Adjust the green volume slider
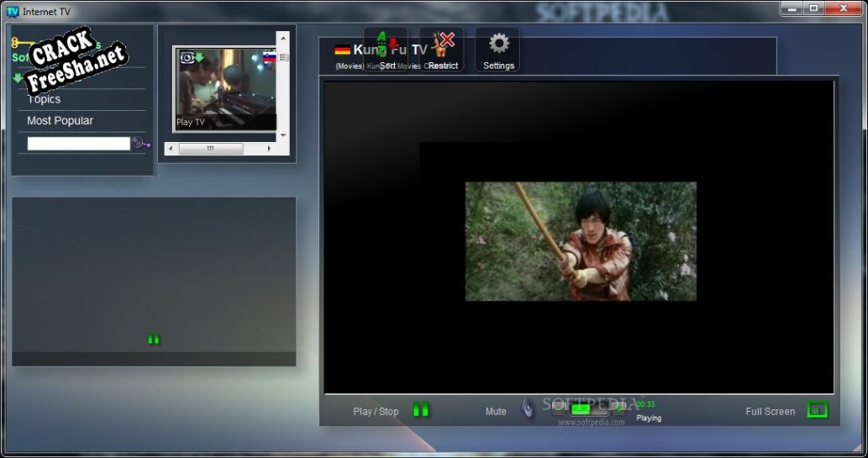This screenshot has width=868, height=458. click(581, 409)
